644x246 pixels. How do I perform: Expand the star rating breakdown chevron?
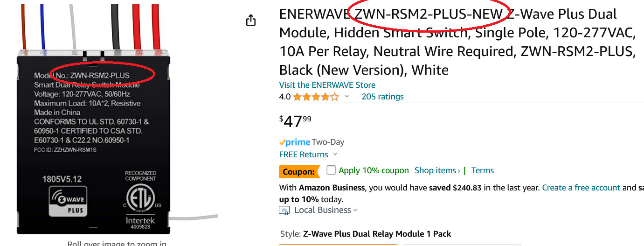point(347,97)
